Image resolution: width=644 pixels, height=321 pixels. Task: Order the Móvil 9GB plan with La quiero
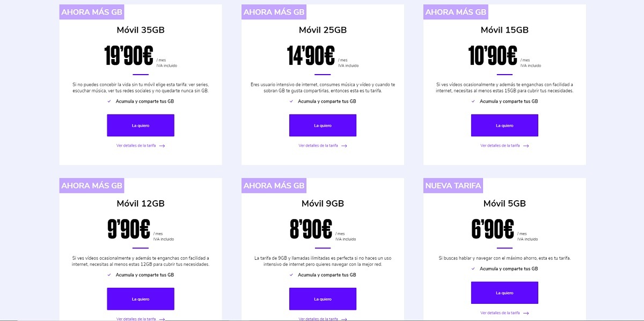323,299
